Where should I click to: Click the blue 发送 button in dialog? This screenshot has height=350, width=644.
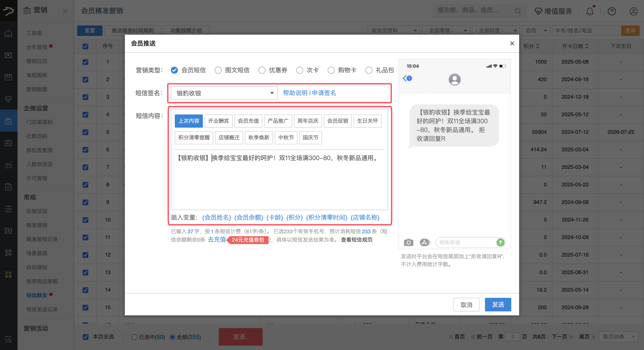pyautogui.click(x=498, y=304)
